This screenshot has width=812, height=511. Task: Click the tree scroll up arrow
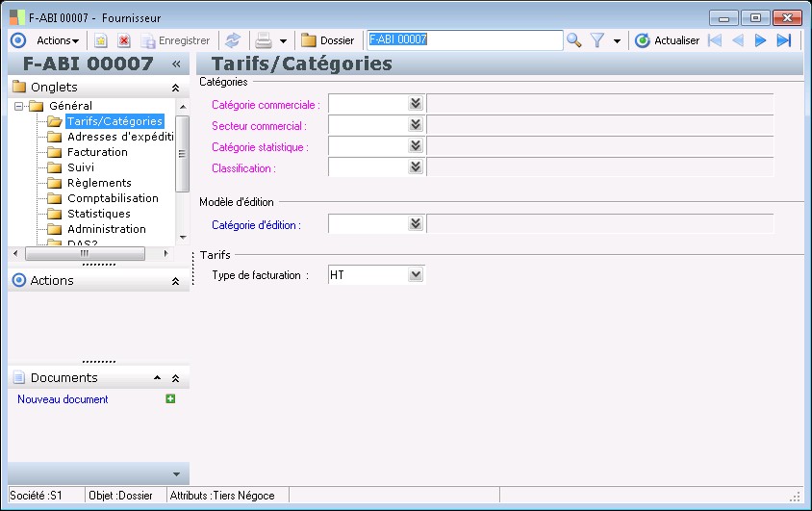tap(183, 106)
